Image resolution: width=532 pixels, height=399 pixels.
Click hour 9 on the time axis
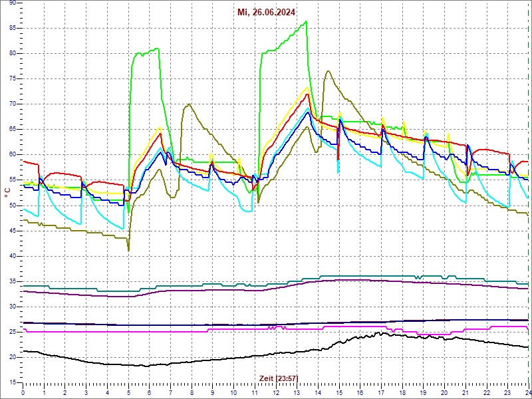tap(212, 392)
